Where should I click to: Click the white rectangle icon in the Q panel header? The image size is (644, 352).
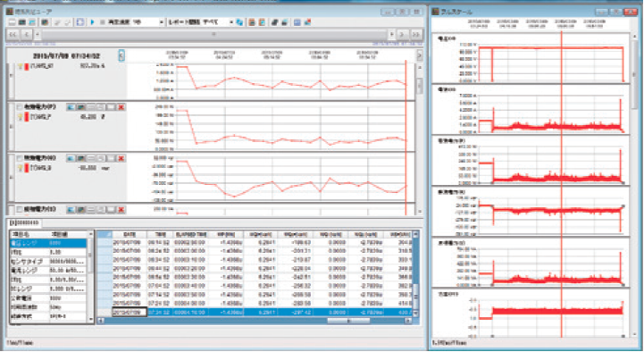[x=111, y=158]
